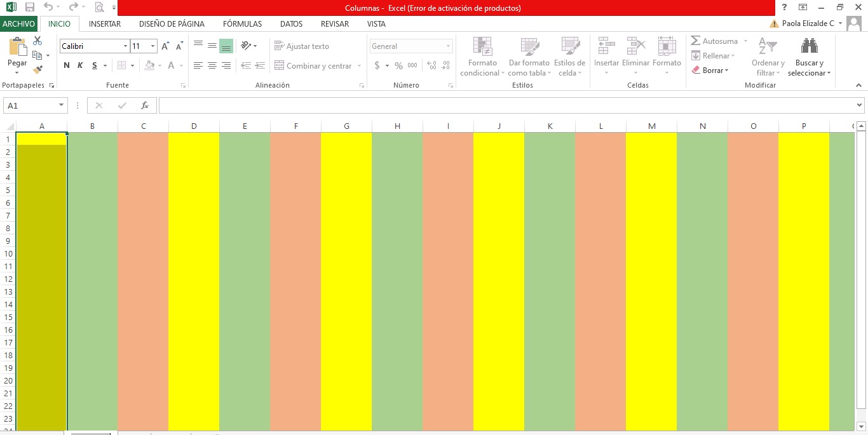Image resolution: width=868 pixels, height=435 pixels.
Task: Toggle bottom align button
Action: pos(226,46)
